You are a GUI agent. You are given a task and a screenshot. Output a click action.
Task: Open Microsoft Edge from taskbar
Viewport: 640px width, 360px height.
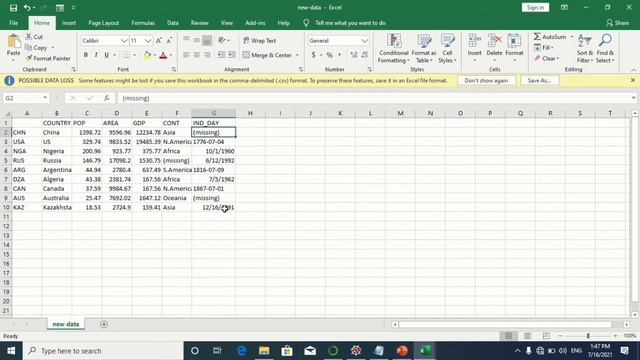(x=242, y=351)
